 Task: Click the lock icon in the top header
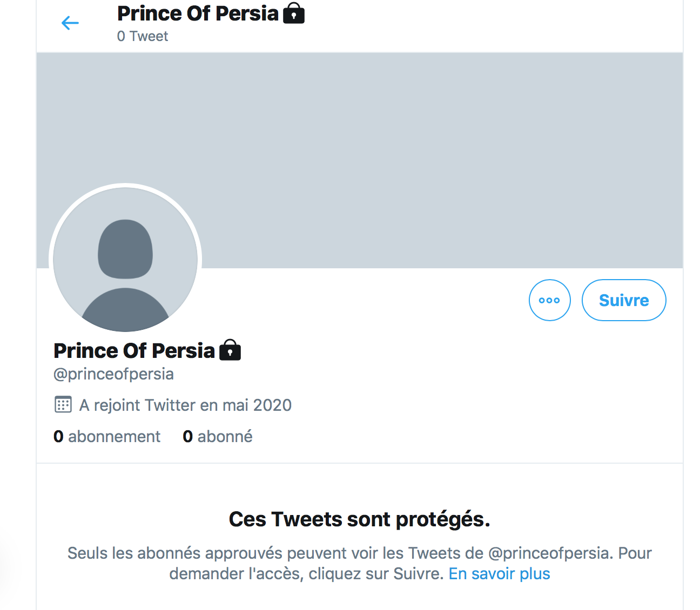click(294, 13)
